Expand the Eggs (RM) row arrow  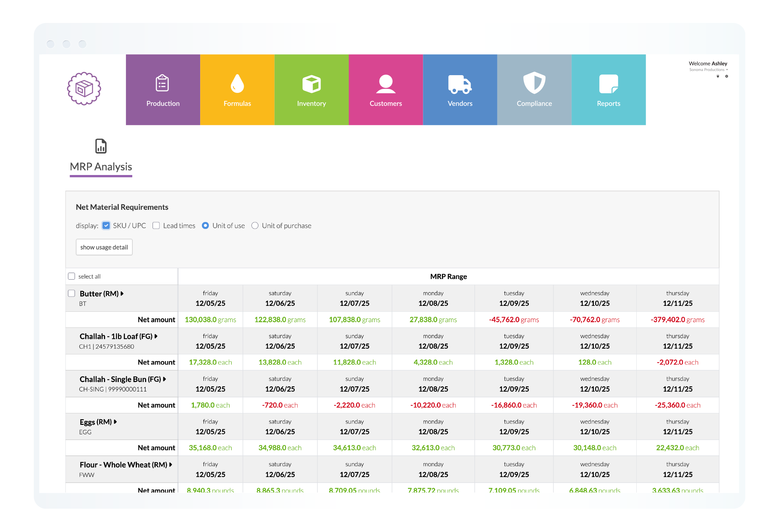pyautogui.click(x=115, y=422)
